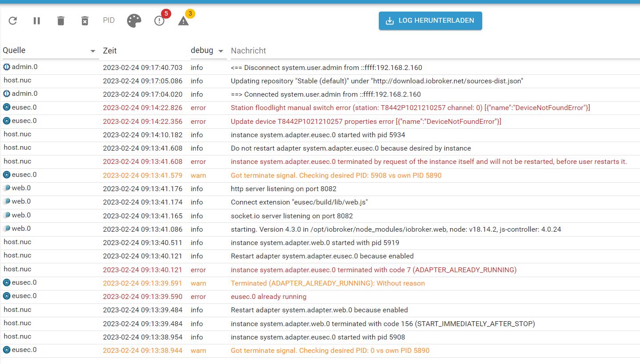
Task: Select 'terminated with code 156' message
Action: click(x=383, y=324)
